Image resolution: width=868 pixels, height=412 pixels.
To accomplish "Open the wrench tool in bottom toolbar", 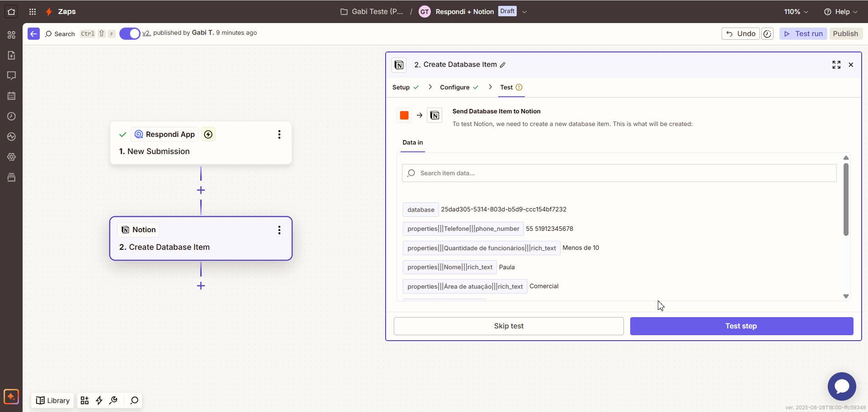I will click(x=113, y=400).
